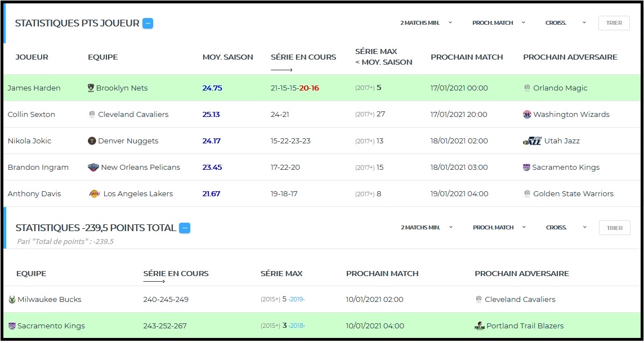This screenshot has width=644, height=343.
Task: Open the 2 Matchs Min. dropdown in PTS Joueur
Action: point(426,23)
